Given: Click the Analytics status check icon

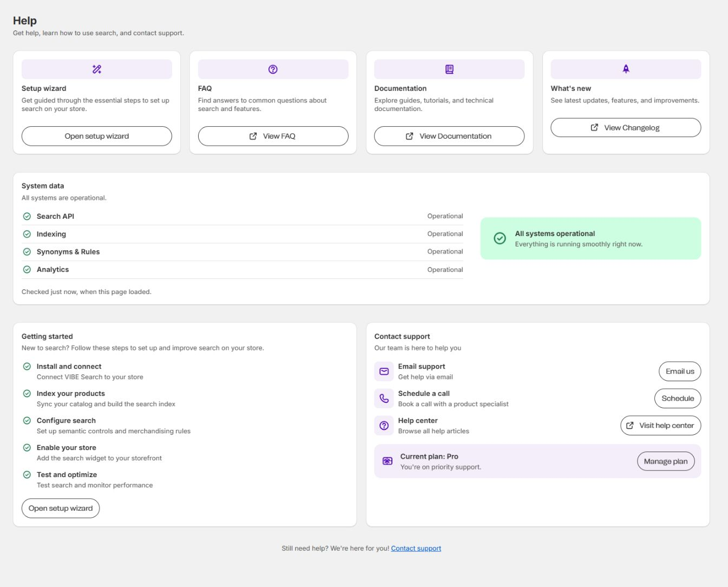Looking at the screenshot, I should click(27, 270).
